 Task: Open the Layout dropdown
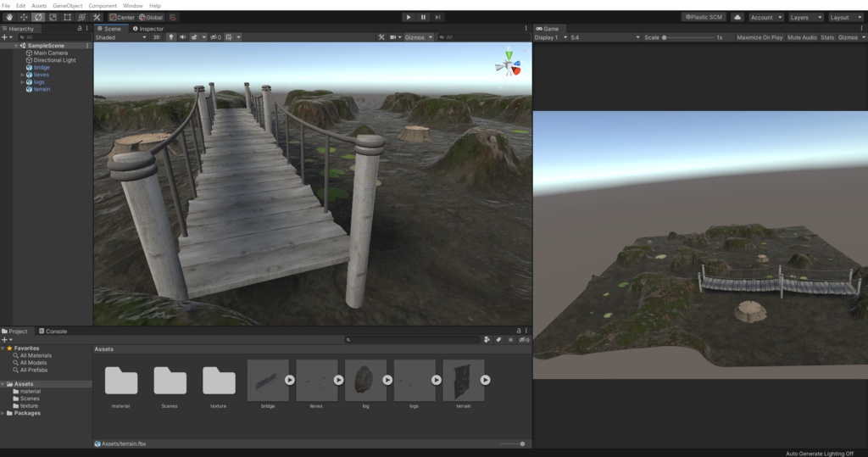pos(845,17)
